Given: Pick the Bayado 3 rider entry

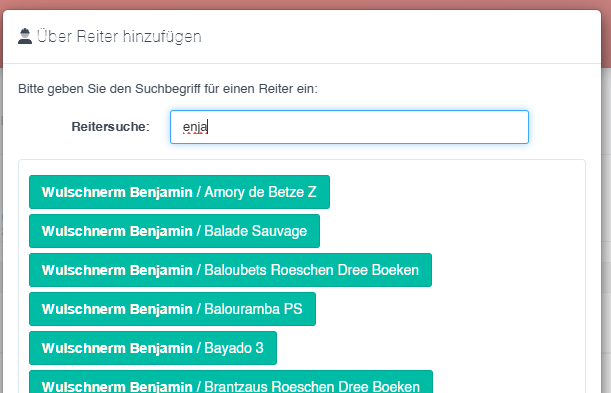Looking at the screenshot, I should point(153,348).
